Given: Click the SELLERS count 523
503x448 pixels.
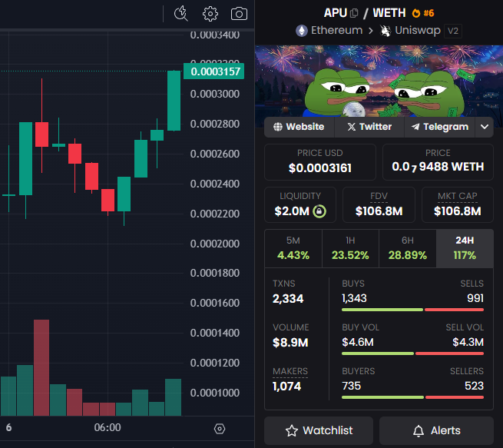Looking at the screenshot, I should (x=474, y=386).
